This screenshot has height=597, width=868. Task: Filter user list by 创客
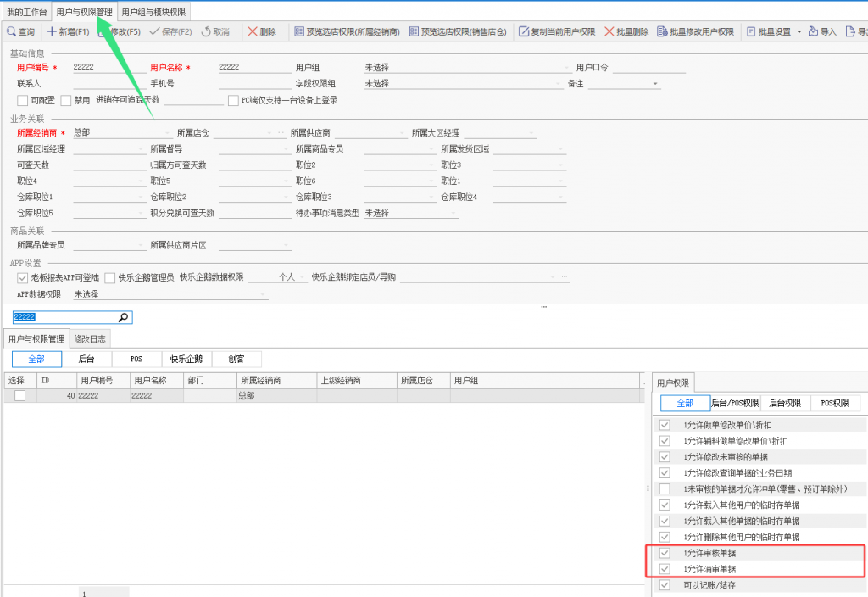236,359
